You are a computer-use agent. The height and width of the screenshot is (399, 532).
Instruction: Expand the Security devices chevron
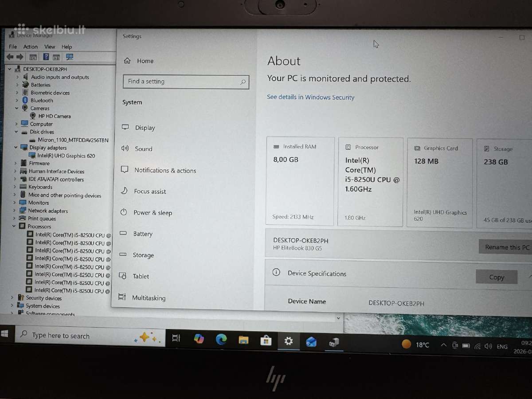click(12, 298)
